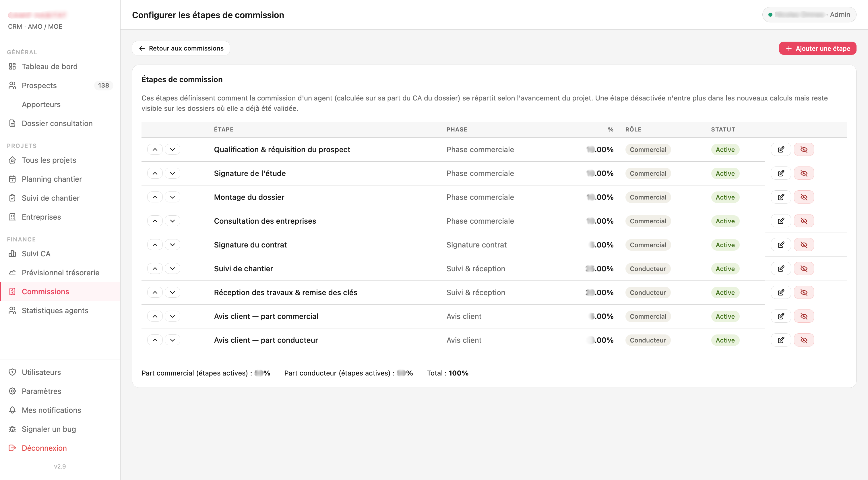Move Montage du dossier down

[x=173, y=197]
